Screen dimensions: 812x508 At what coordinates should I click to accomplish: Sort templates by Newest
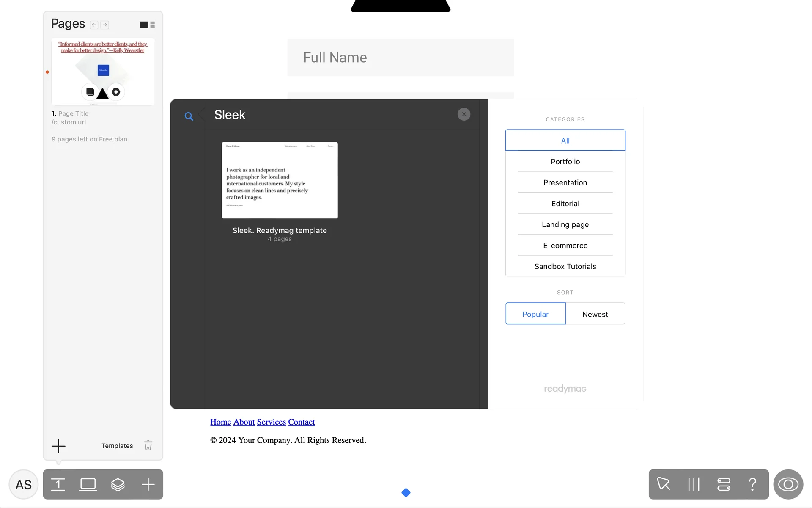coord(595,314)
